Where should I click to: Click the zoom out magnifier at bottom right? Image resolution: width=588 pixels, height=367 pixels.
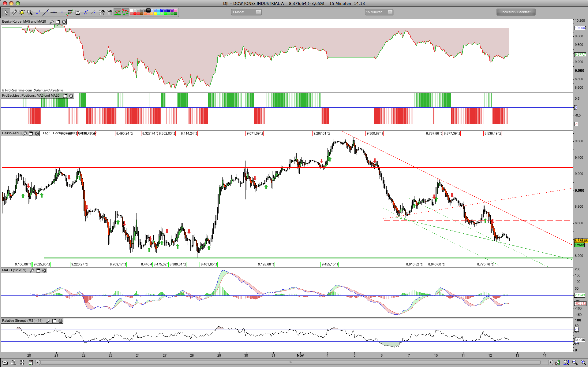[575, 362]
